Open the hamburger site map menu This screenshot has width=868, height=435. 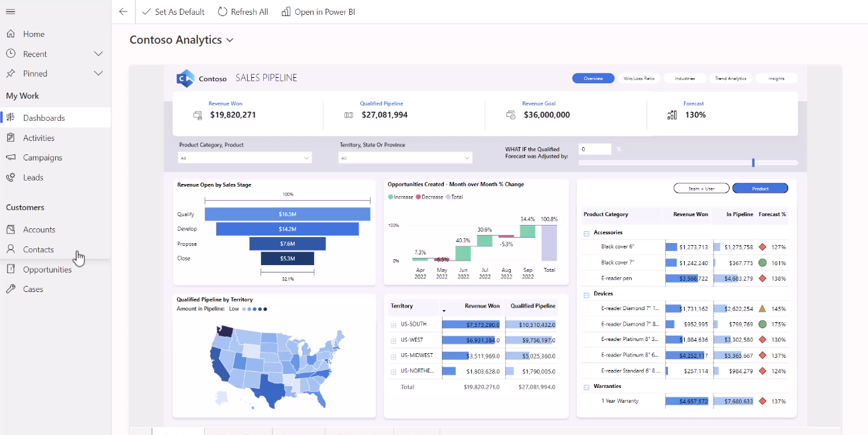10,11
